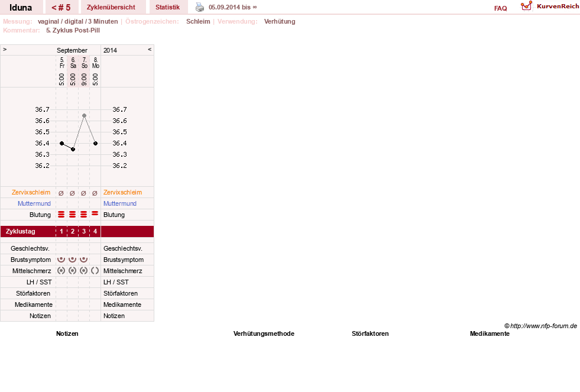Click the 7. So date header

pos(85,63)
